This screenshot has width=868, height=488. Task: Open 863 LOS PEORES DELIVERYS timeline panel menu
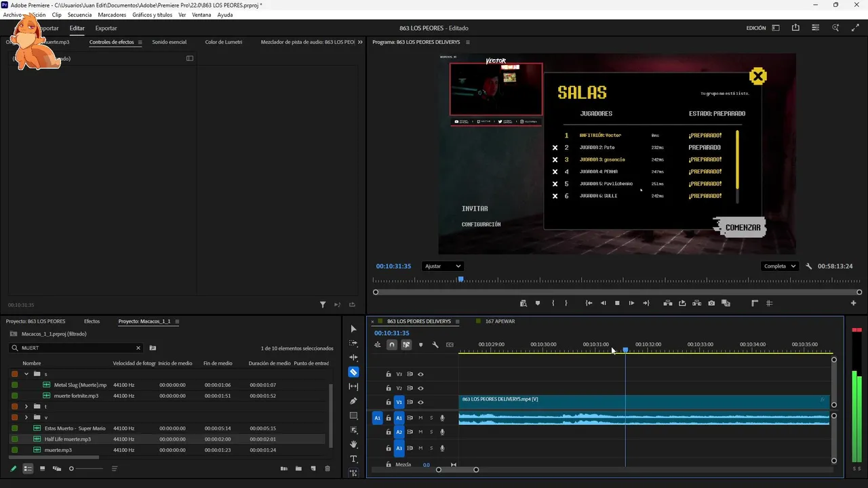pyautogui.click(x=457, y=321)
